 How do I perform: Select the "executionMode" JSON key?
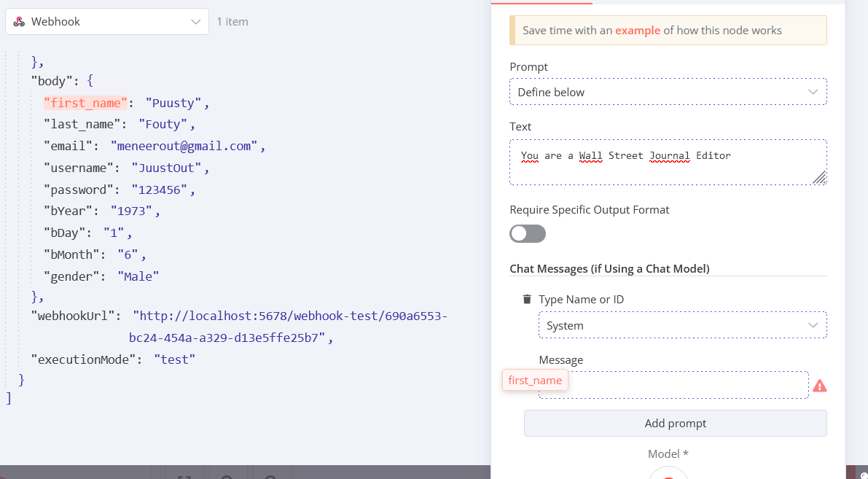click(83, 359)
